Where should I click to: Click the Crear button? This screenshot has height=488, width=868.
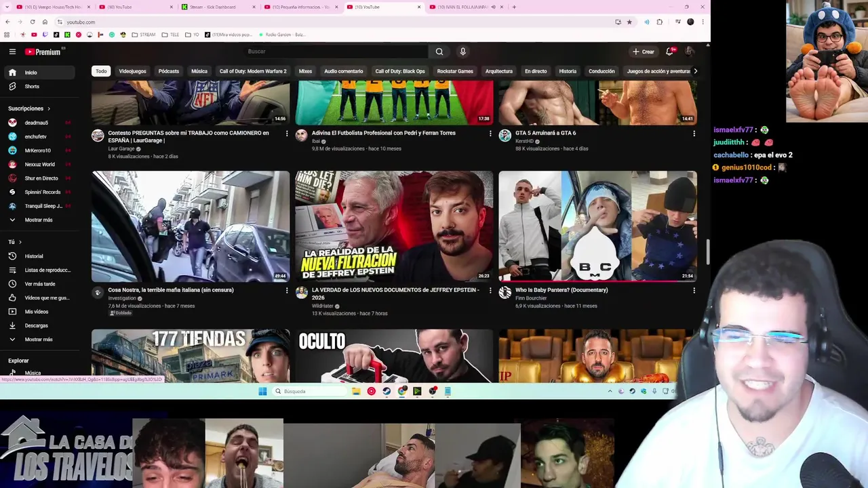coord(644,52)
